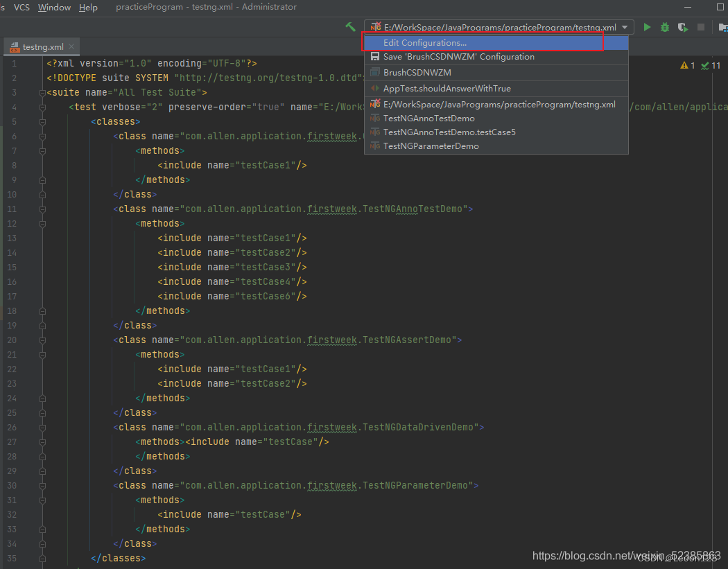Click include testCase4 on line 16
The image size is (728, 569).
(232, 281)
